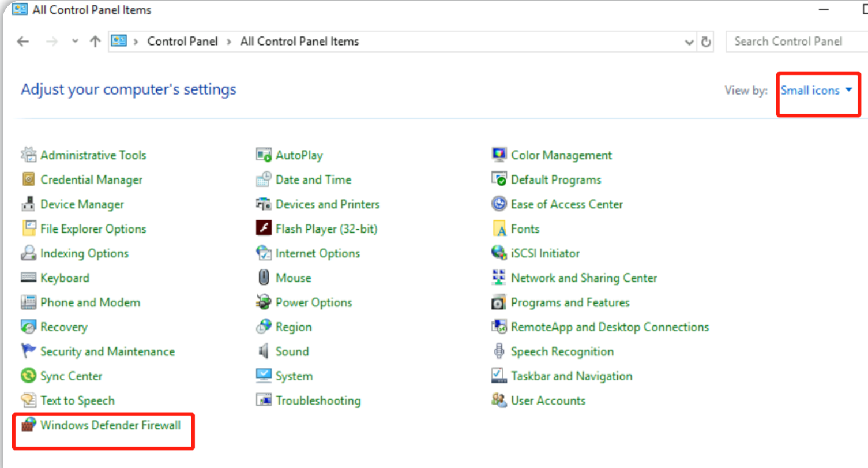Go back with the Back arrow

23,42
